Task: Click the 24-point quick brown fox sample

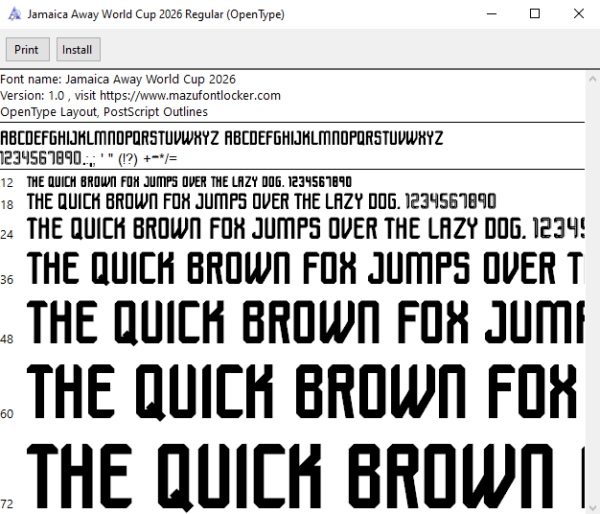Action: [x=305, y=228]
